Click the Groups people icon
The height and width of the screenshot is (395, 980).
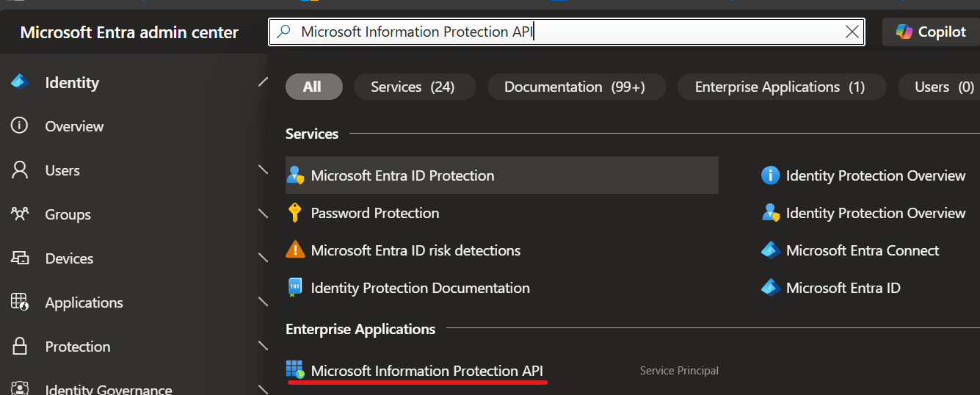[x=19, y=214]
